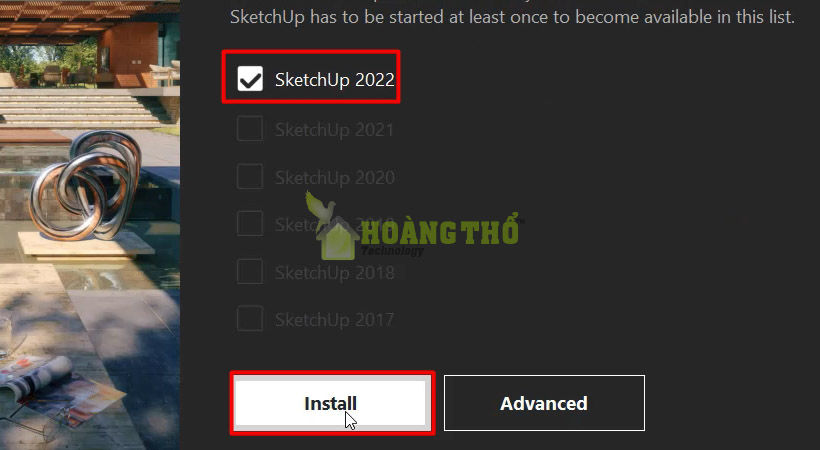820x450 pixels.
Task: Click the bird icon on the watermark
Action: click(321, 208)
